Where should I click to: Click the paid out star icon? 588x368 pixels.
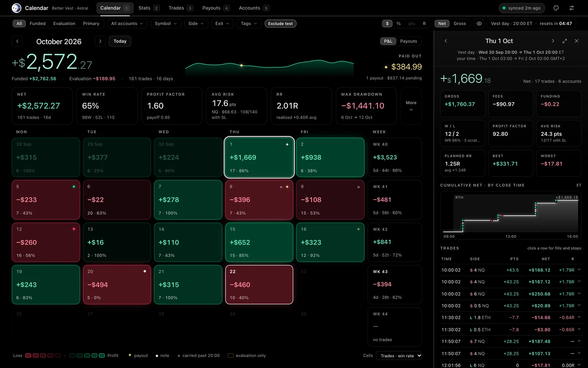coord(386,67)
